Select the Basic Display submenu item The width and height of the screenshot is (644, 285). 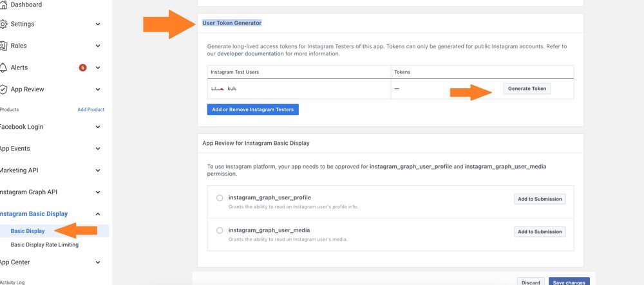click(28, 231)
